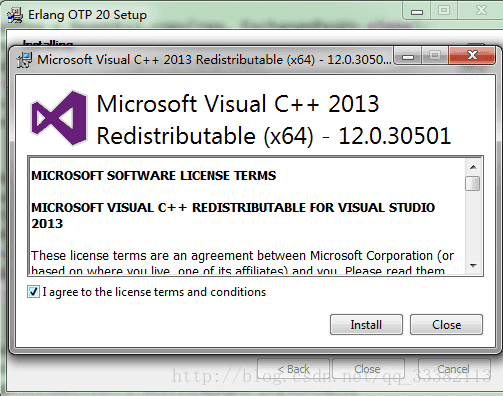Click the greyed maximize icon of Visual C++ dialog

(x=435, y=55)
